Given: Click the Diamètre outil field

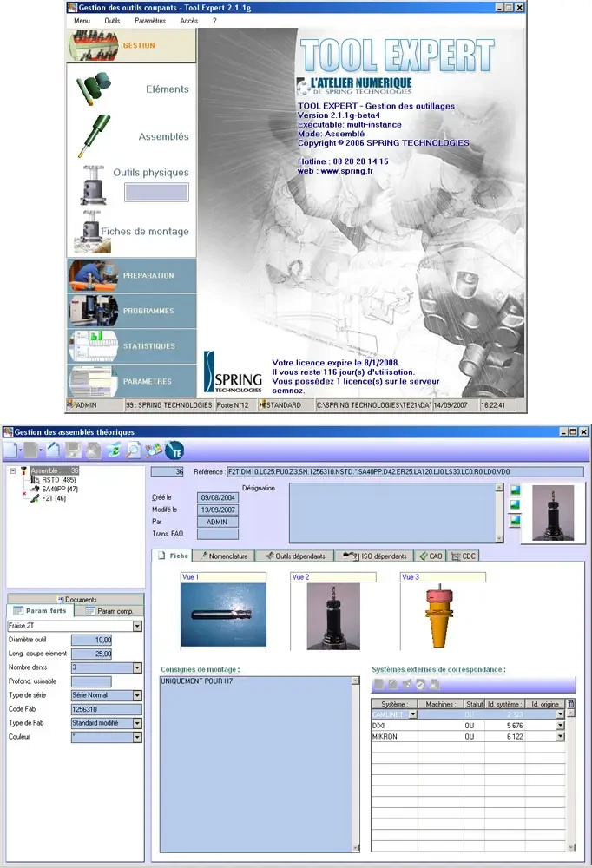Looking at the screenshot, I should click(x=91, y=640).
